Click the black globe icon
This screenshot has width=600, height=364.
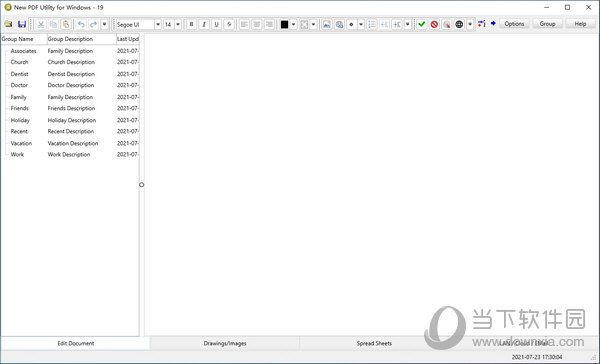point(459,24)
